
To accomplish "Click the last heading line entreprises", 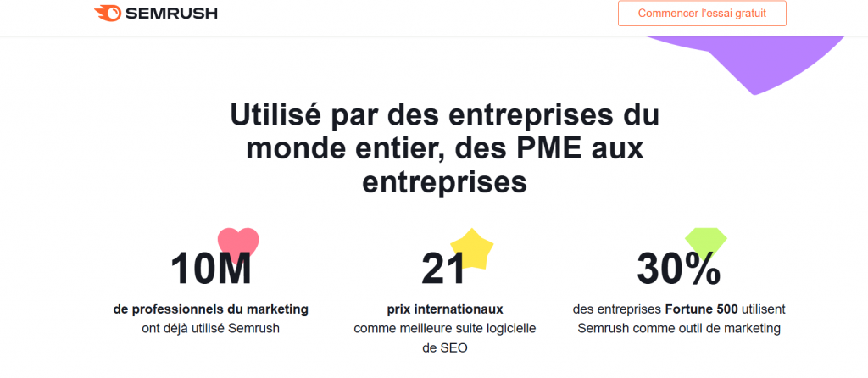I will [444, 183].
